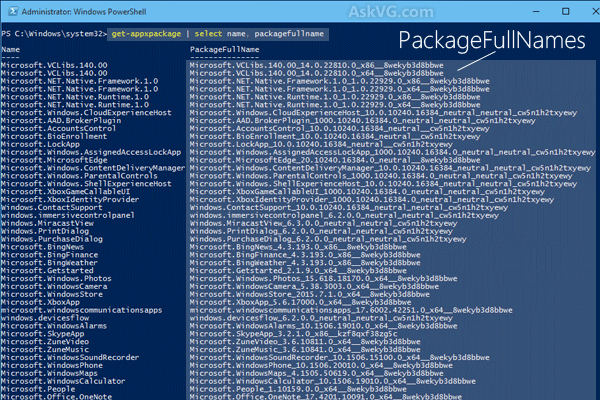Select the Microsoft.WindowsCalculator name entry
Screen dimensions: 600x400
coord(60,381)
